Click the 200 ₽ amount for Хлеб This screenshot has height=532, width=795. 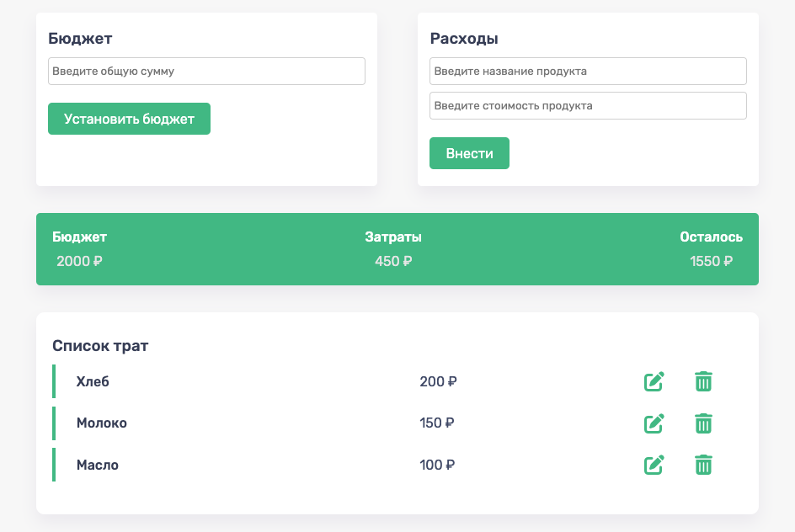[x=438, y=381]
